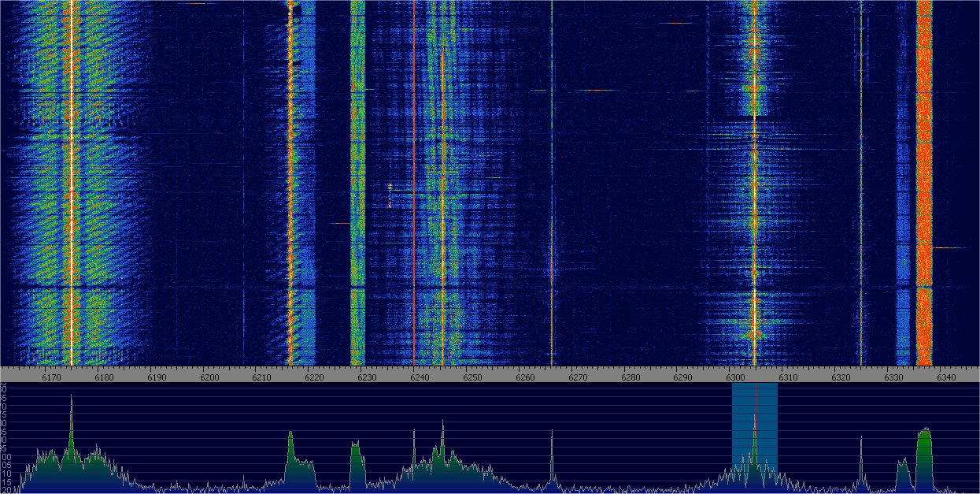Click the tallest spectrum peak near 6174
980x494 pixels.
pyautogui.click(x=72, y=398)
